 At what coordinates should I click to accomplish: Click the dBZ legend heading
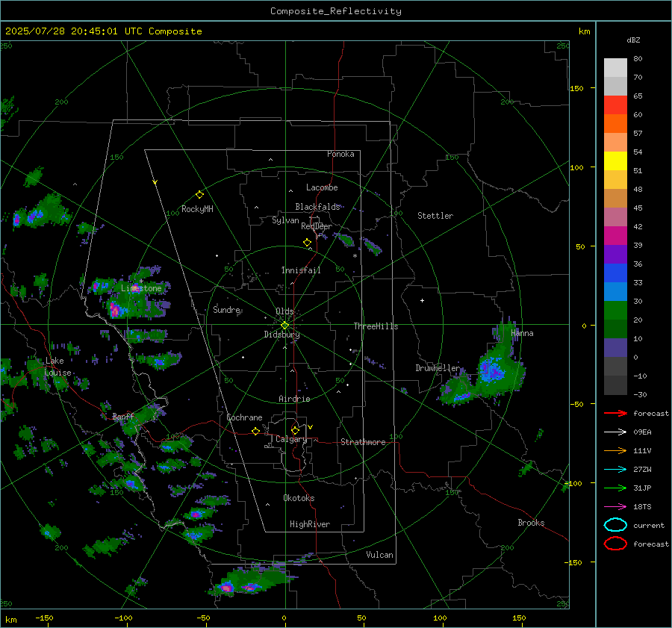(x=633, y=40)
